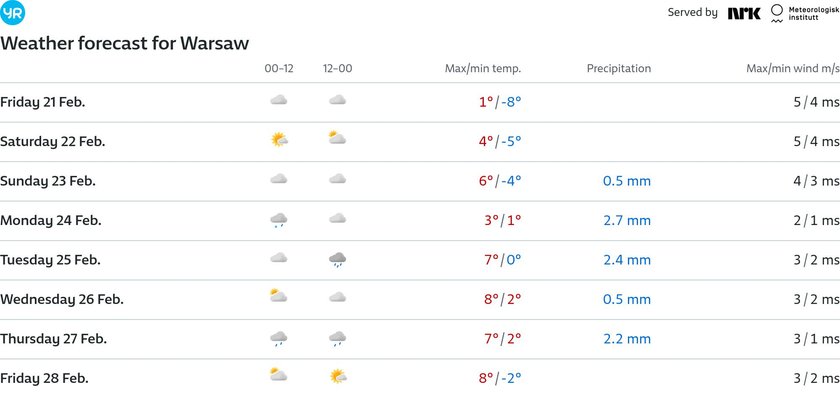Select the Thursday 27 Feb. row label

pos(54,339)
